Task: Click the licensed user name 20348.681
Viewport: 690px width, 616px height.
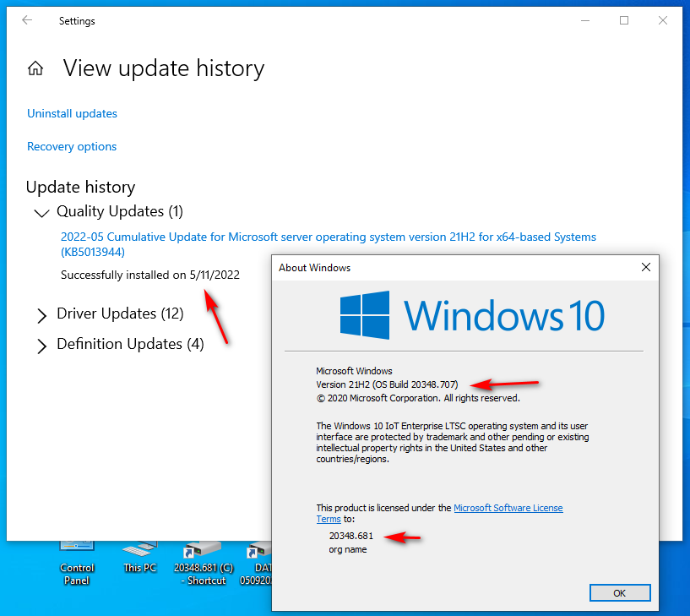Action: point(350,536)
